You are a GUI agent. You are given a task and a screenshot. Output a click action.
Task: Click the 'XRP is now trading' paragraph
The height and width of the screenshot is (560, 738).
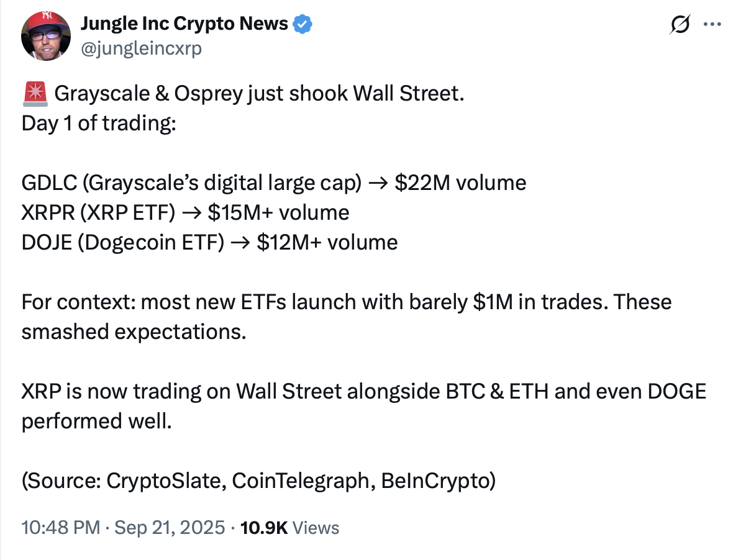pos(364,406)
